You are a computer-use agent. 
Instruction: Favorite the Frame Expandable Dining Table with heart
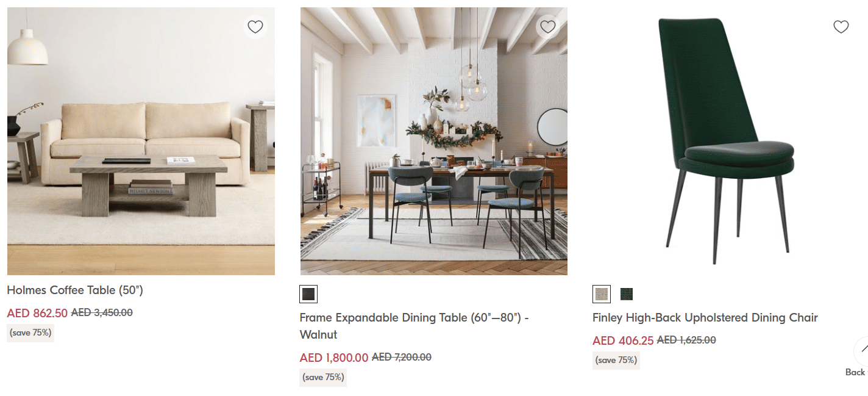point(548,27)
